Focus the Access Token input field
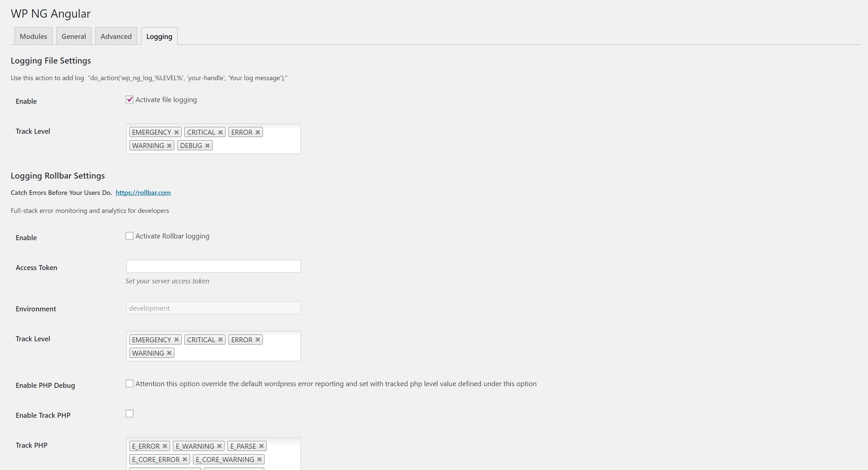The width and height of the screenshot is (868, 470). click(213, 266)
